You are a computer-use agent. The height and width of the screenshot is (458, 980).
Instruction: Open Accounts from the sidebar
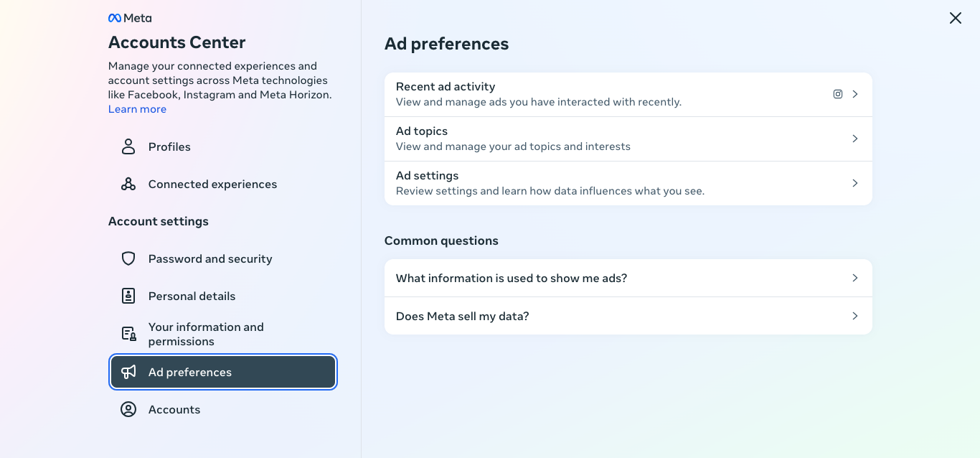click(173, 409)
